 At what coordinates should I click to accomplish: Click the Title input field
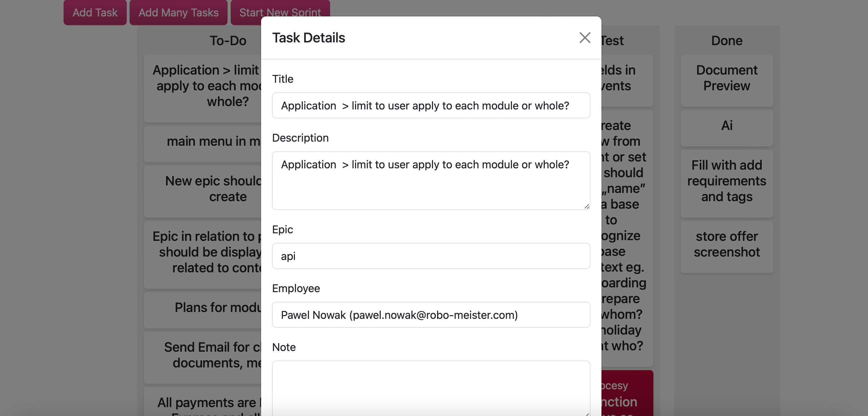[431, 106]
